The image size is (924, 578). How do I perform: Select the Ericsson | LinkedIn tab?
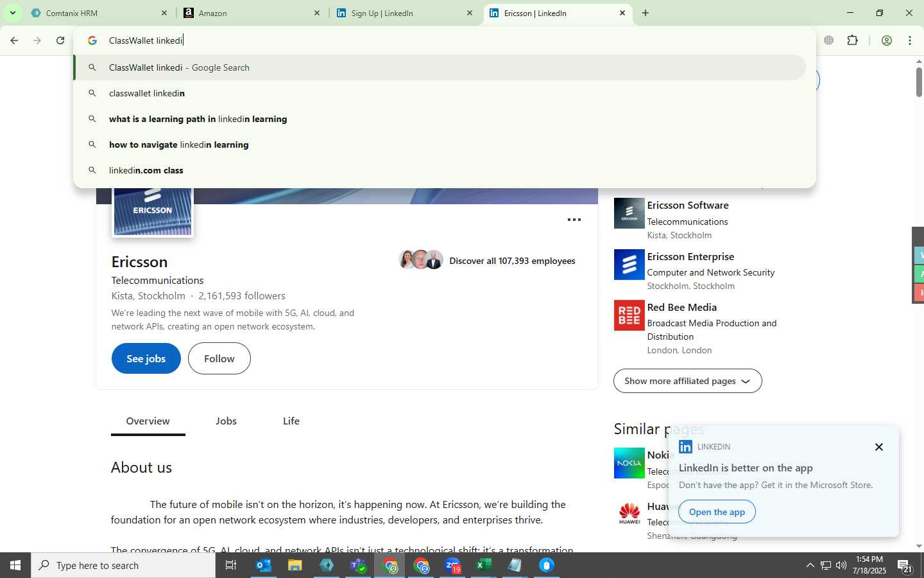pos(557,13)
